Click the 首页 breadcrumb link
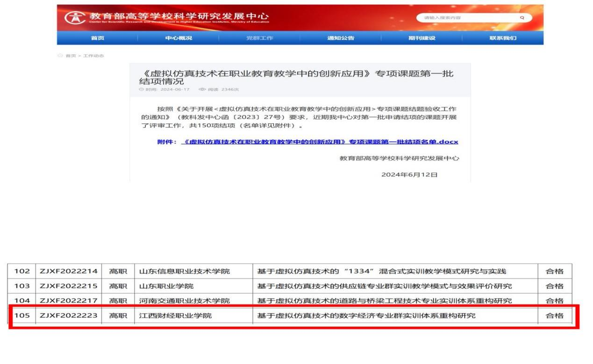This screenshot has width=593, height=364. click(71, 56)
